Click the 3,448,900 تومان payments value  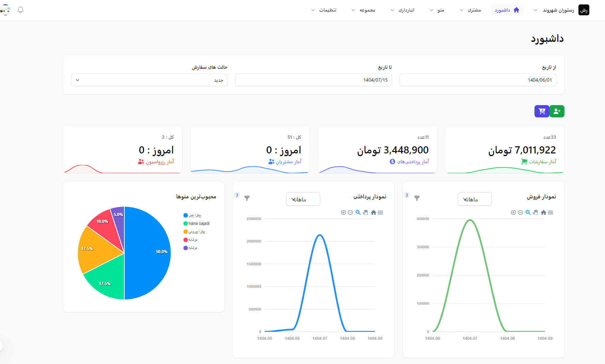pos(393,150)
